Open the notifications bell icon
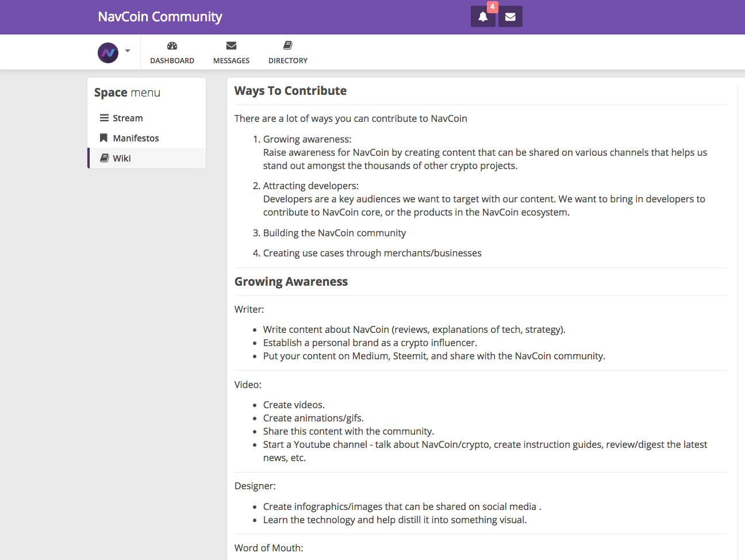This screenshot has height=560, width=745. pos(483,17)
